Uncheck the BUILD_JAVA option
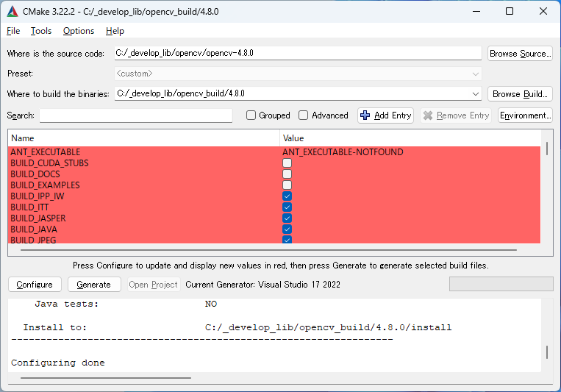561x392 pixels. coord(287,229)
